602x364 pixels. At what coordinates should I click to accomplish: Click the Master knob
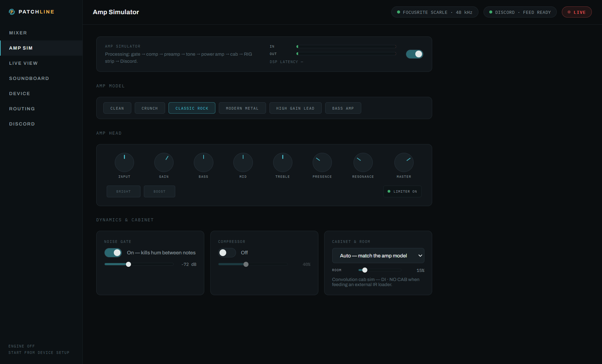coord(404,162)
